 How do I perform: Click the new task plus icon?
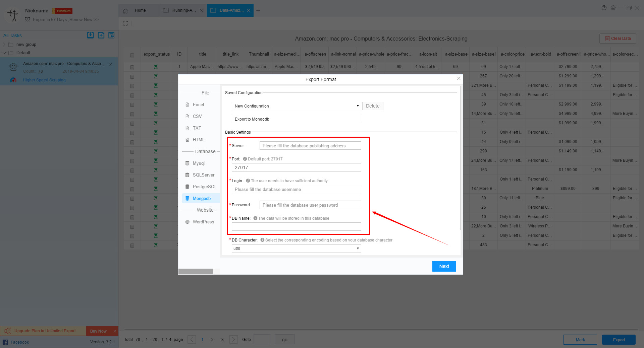tap(101, 35)
